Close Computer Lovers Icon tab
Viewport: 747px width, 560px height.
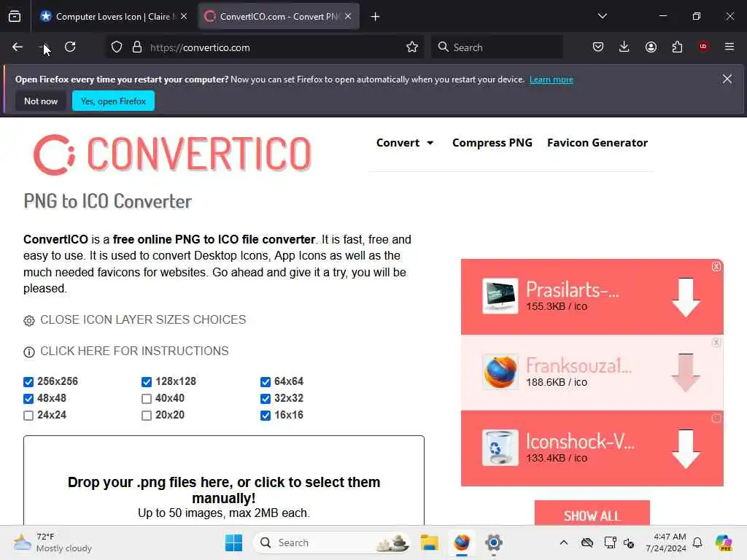pos(184,16)
